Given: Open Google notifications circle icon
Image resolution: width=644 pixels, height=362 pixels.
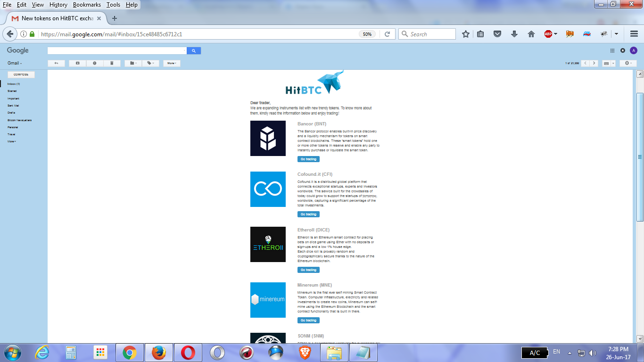Looking at the screenshot, I should click(x=623, y=50).
